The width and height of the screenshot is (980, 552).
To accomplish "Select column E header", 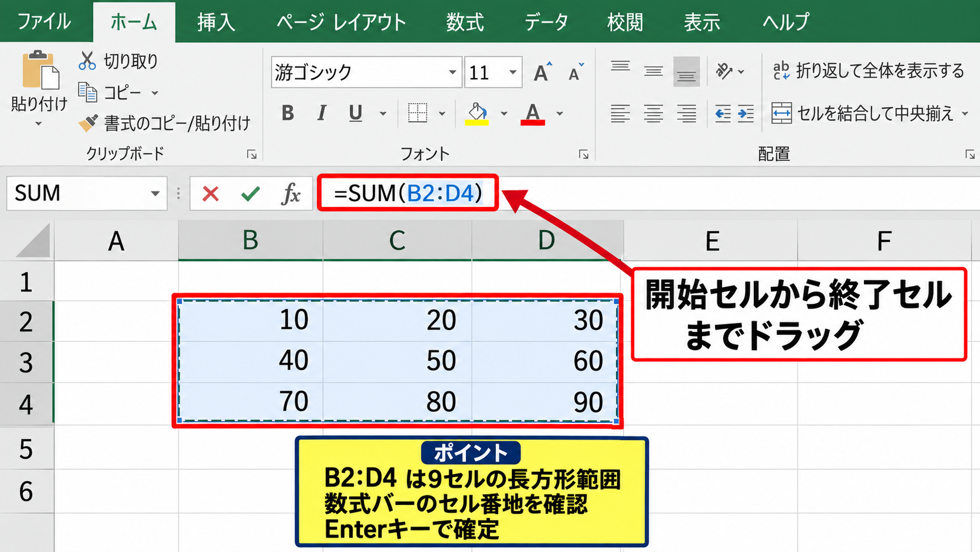I will click(712, 241).
